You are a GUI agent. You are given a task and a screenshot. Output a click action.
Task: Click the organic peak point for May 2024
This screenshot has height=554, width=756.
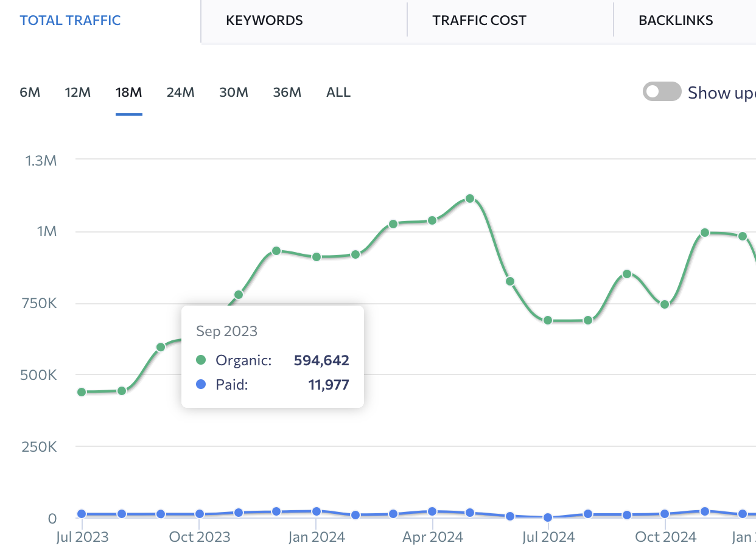point(470,198)
